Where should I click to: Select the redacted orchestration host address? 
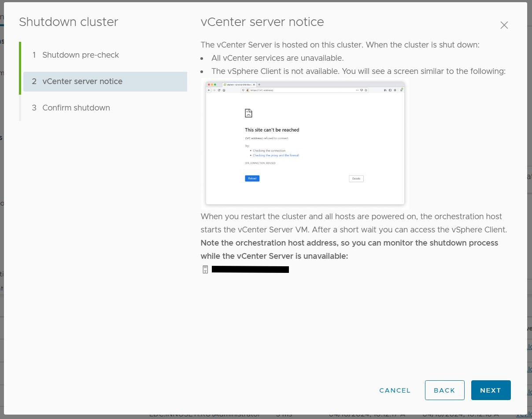[x=250, y=269]
